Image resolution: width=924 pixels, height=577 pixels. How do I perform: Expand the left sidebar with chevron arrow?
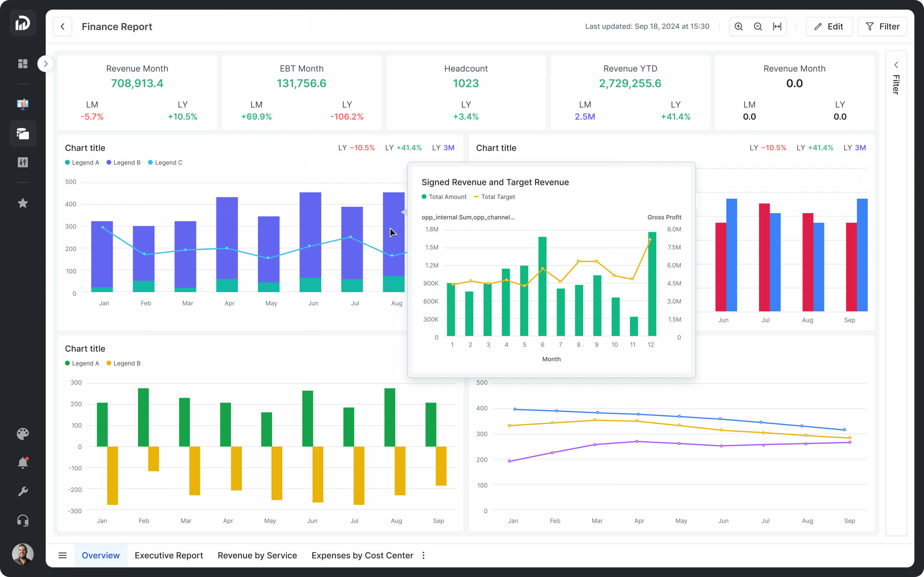[x=45, y=64]
